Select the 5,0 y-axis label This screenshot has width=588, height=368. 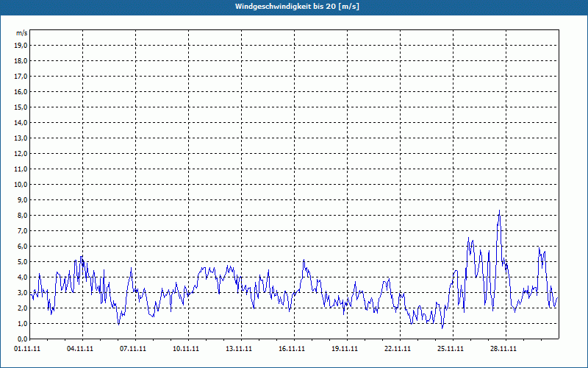(22, 262)
